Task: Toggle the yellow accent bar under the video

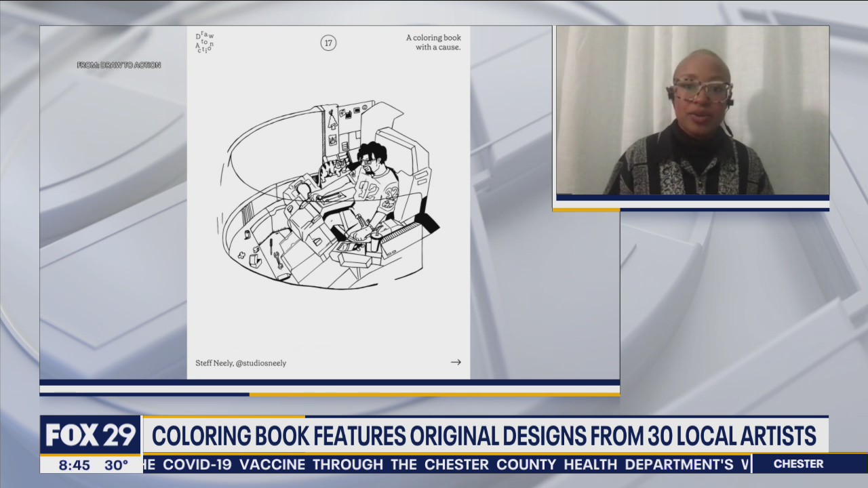Action: pyautogui.click(x=587, y=210)
